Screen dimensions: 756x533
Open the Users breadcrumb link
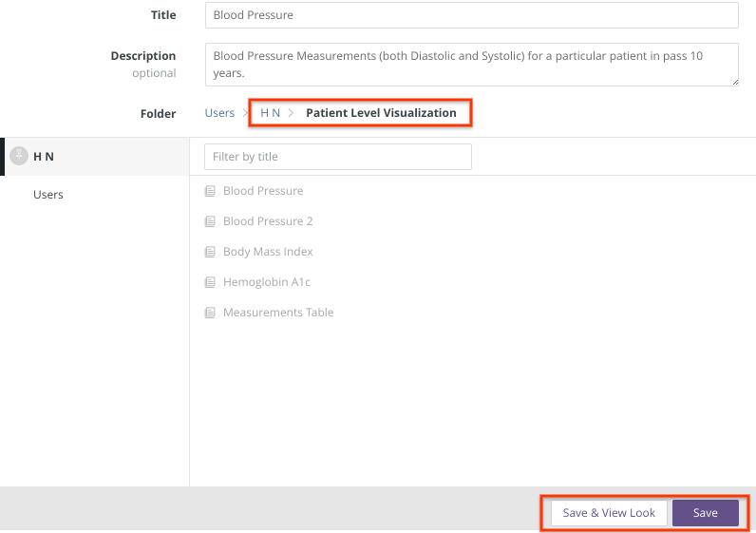coord(219,113)
